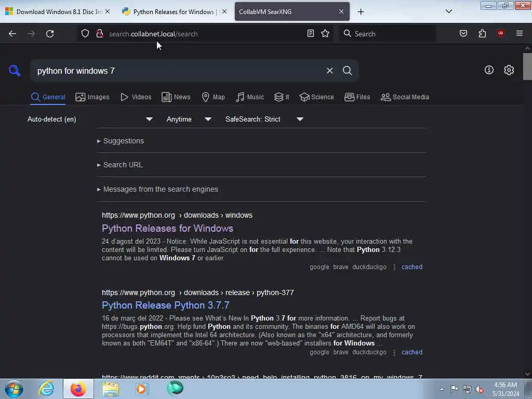
Task: Open the Extensions puzzle icon
Action: pos(482,33)
